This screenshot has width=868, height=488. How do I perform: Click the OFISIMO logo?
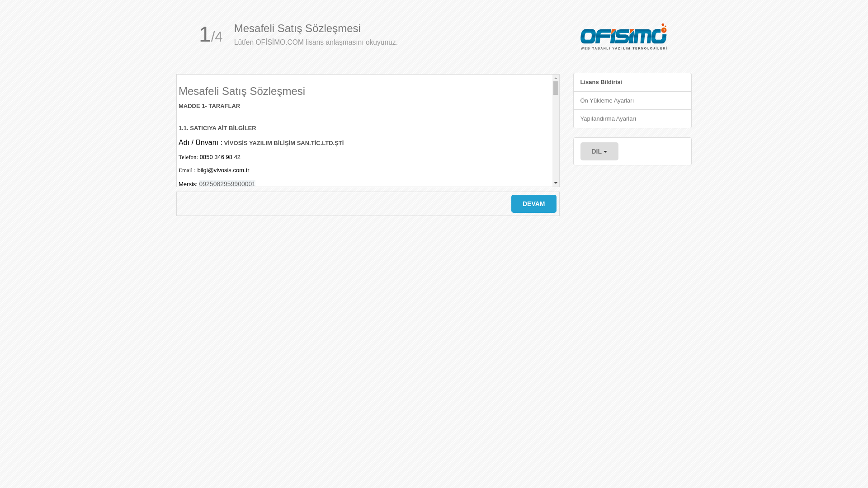click(x=623, y=37)
